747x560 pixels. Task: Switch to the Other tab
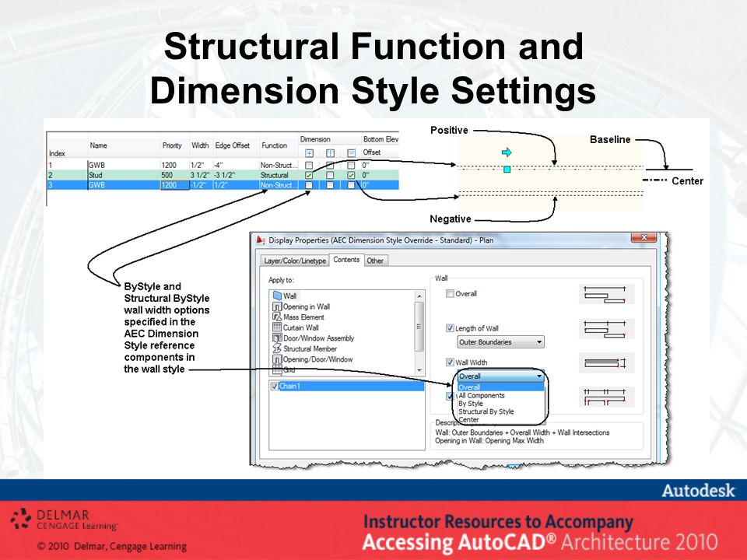click(375, 261)
